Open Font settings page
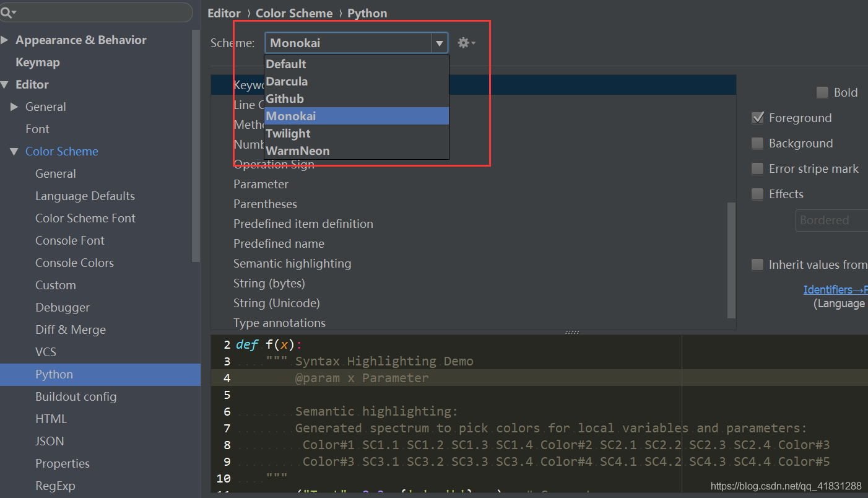 click(37, 129)
